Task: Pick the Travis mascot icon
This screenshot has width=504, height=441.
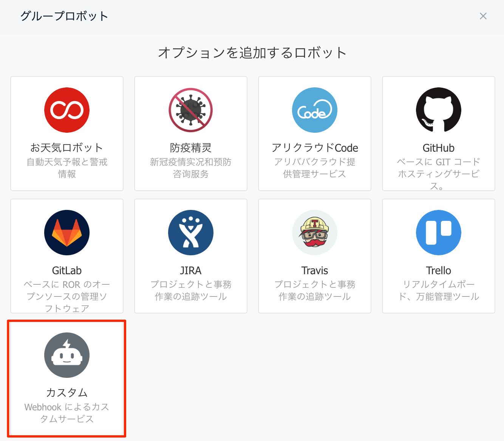Action: (315, 233)
